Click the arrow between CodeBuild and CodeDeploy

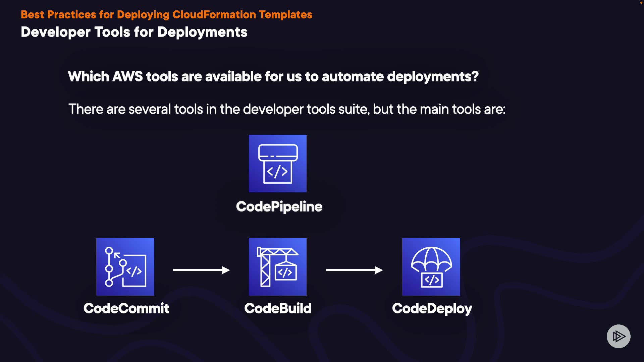coord(354,270)
